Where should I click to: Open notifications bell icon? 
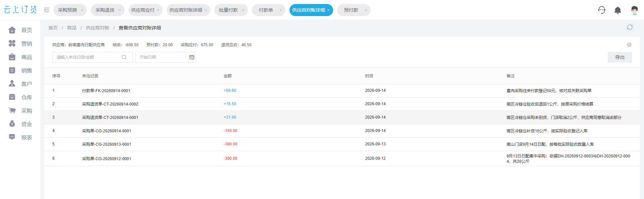tap(618, 10)
